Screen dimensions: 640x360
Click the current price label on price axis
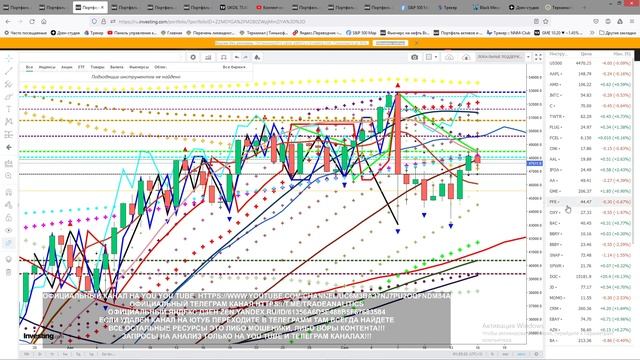point(535,163)
